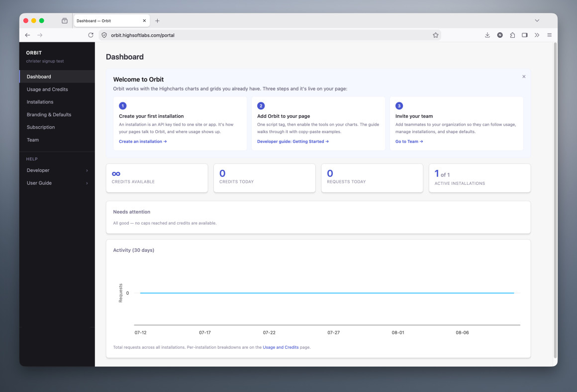Click the 'Create your first installation' card title
Screen dimensions: 577x392
151,116
